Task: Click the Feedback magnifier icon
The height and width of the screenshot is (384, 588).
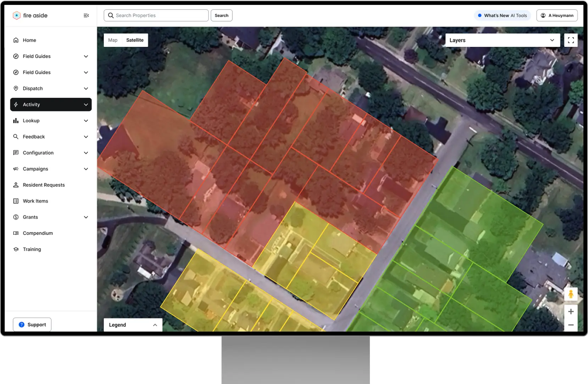Action: pos(16,137)
